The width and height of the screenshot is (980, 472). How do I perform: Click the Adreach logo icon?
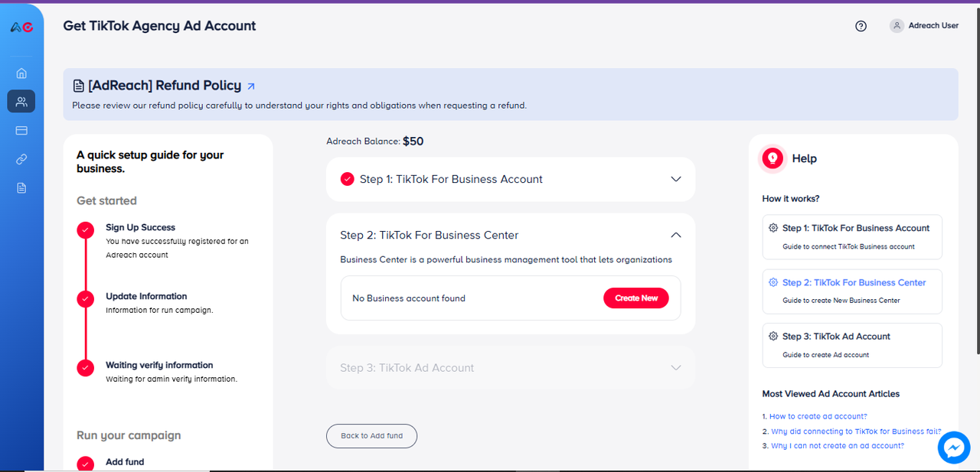(x=21, y=27)
